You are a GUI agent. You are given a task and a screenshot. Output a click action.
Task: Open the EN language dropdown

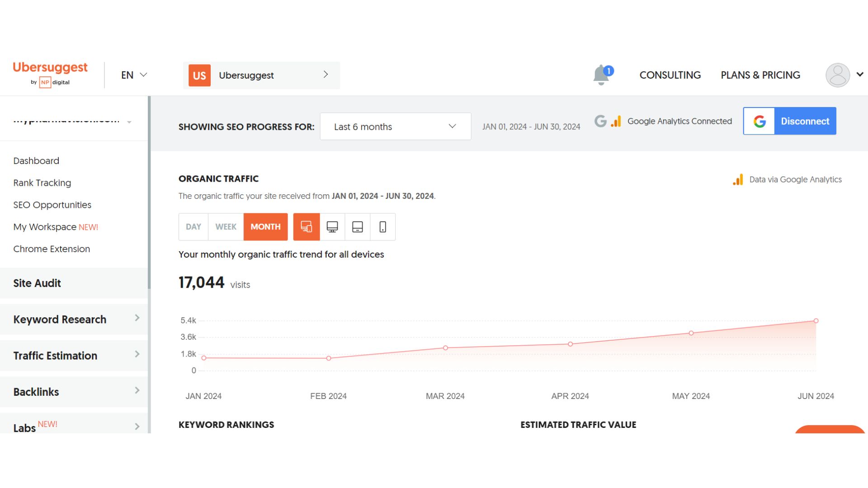pyautogui.click(x=134, y=75)
